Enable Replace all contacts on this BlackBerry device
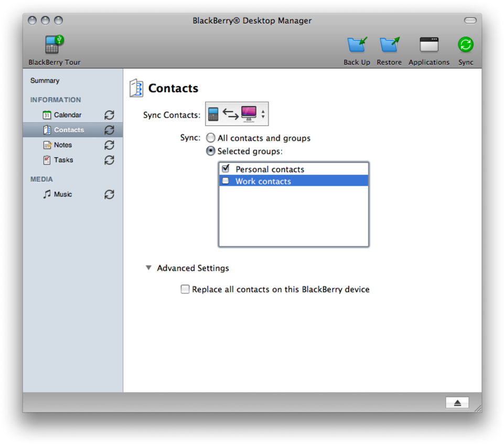Screen dimensions: 504x444 click(x=185, y=289)
